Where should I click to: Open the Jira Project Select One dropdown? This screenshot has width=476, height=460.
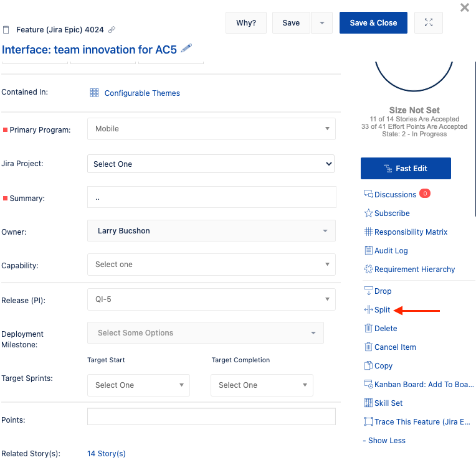pos(211,164)
